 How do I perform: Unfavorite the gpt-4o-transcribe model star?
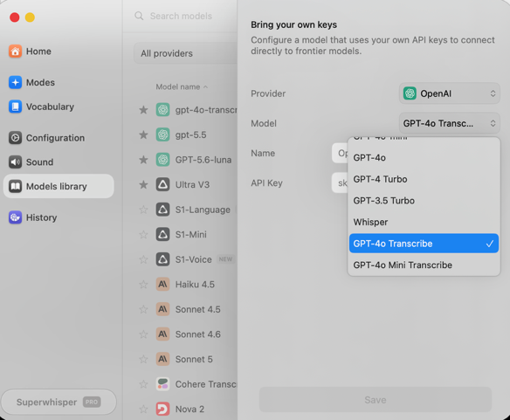(143, 110)
